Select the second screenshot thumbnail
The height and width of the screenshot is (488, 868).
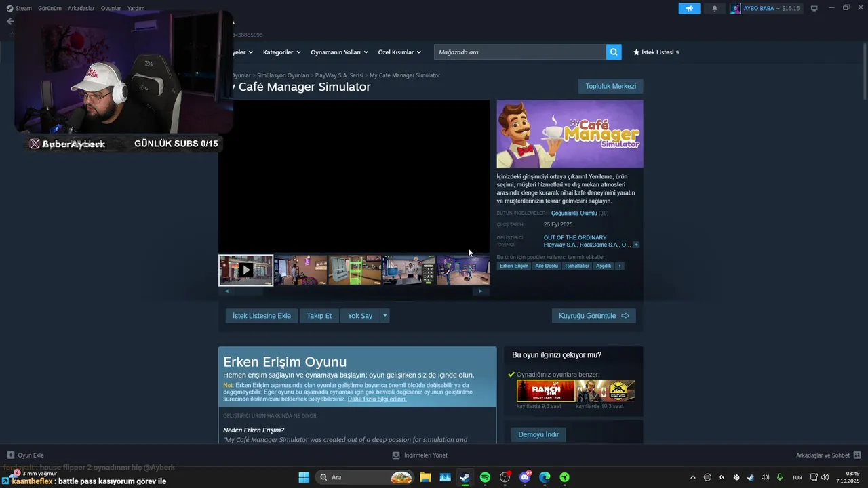[x=300, y=270]
